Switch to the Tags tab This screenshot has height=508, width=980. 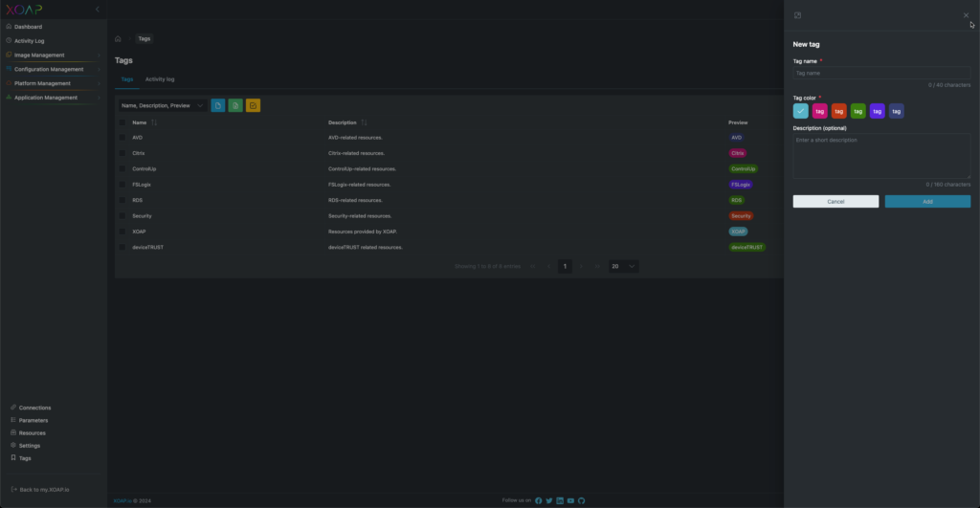(127, 79)
